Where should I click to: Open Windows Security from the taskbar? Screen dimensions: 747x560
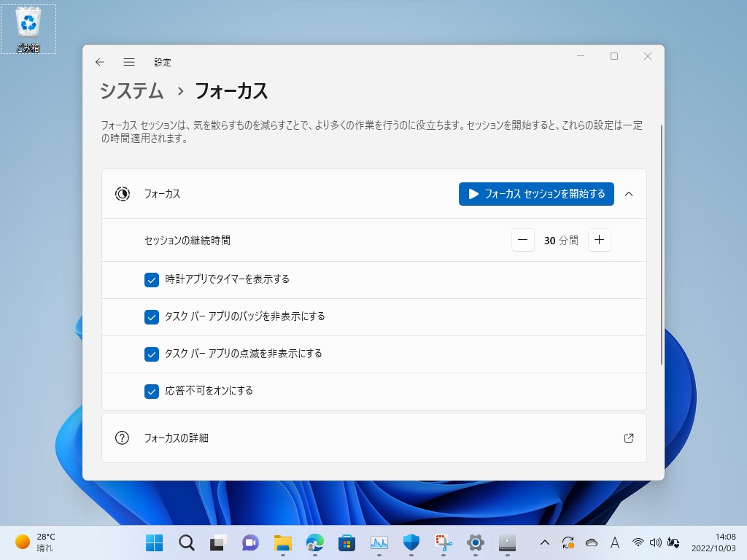[411, 542]
